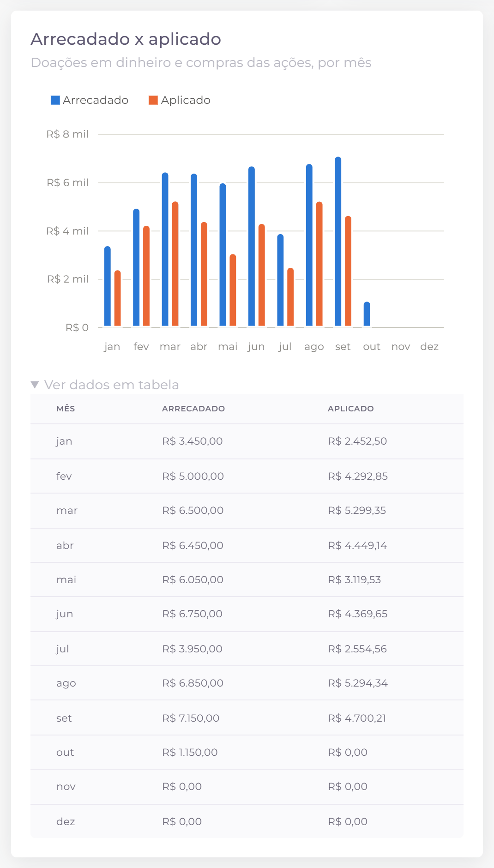Click the 'R$ 1.150,00' cell
The width and height of the screenshot is (494, 868).
click(190, 752)
